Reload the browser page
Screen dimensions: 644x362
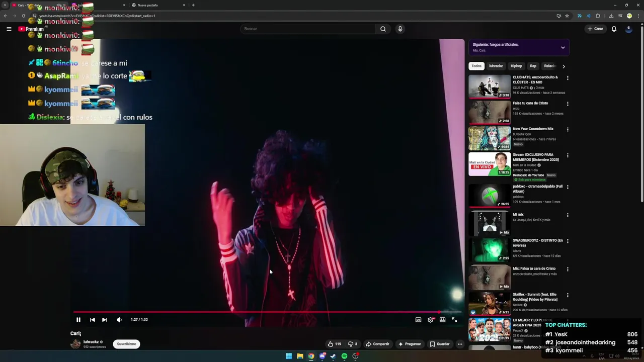23,16
